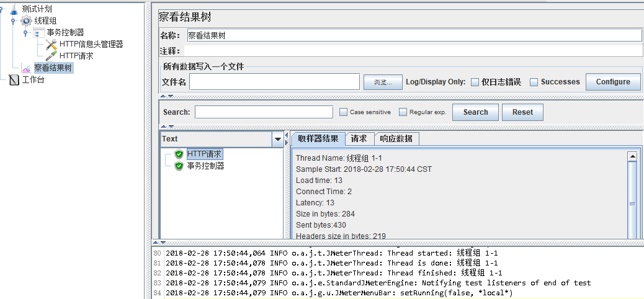Select 察看结果树 tree node

click(x=53, y=68)
